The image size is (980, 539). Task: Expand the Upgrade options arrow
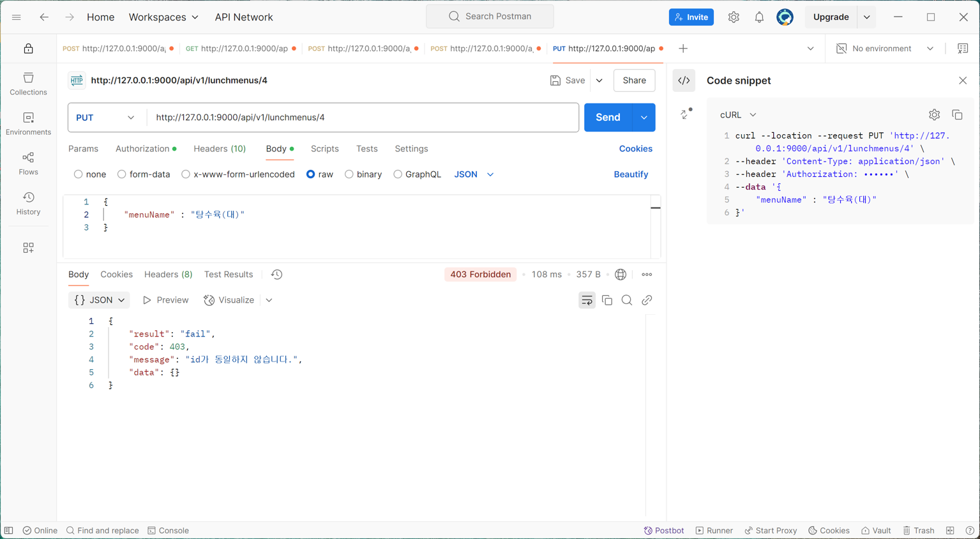[x=866, y=17]
